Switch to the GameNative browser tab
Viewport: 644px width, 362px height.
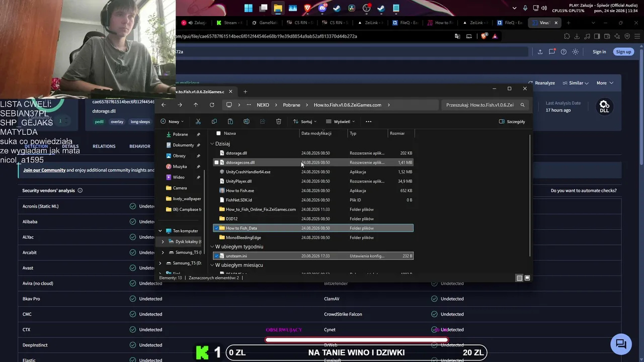pyautogui.click(x=264, y=23)
